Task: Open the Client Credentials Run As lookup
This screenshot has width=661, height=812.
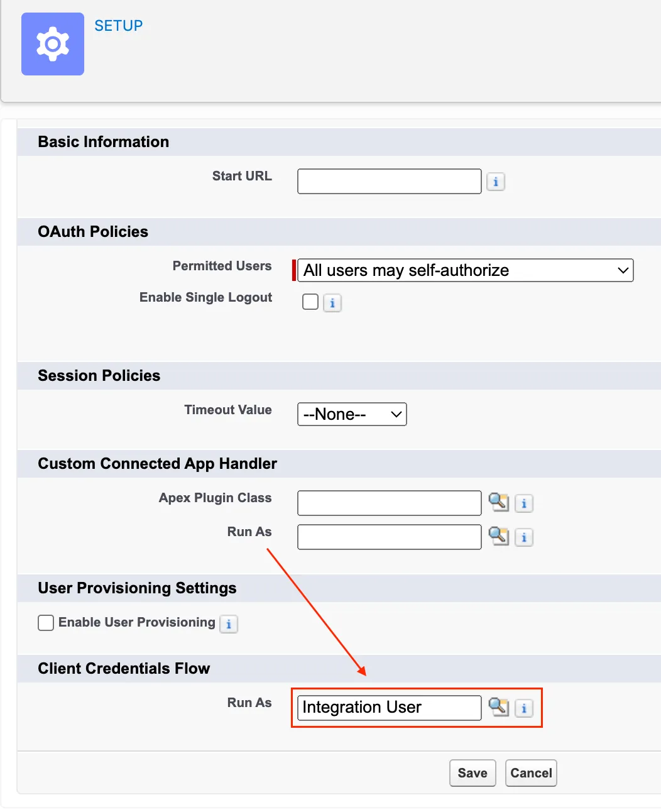Action: click(498, 707)
